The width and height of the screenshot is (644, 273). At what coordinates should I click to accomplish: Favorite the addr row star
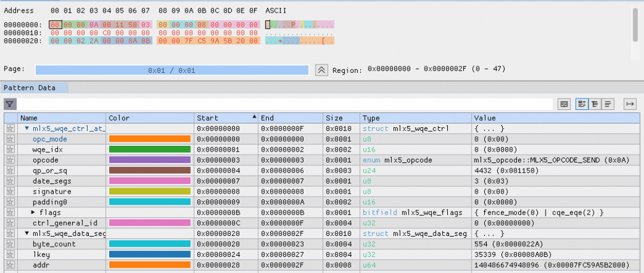[x=10, y=265]
